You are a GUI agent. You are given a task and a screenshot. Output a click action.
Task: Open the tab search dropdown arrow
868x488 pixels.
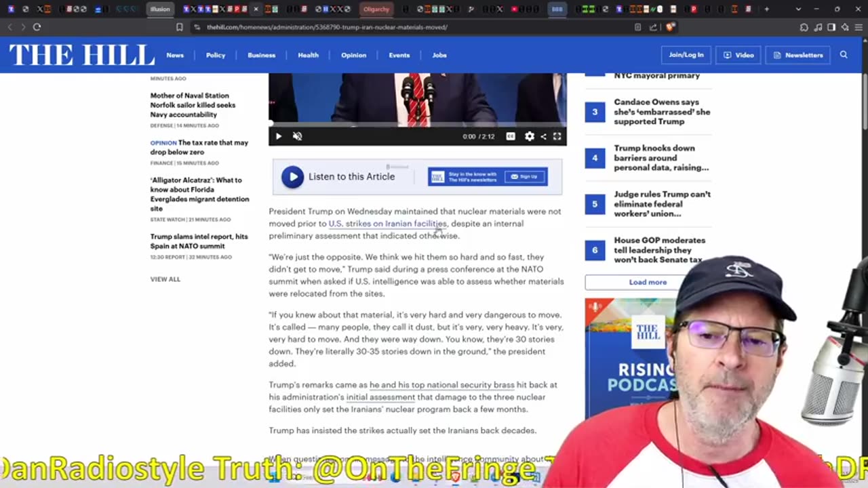click(x=798, y=9)
